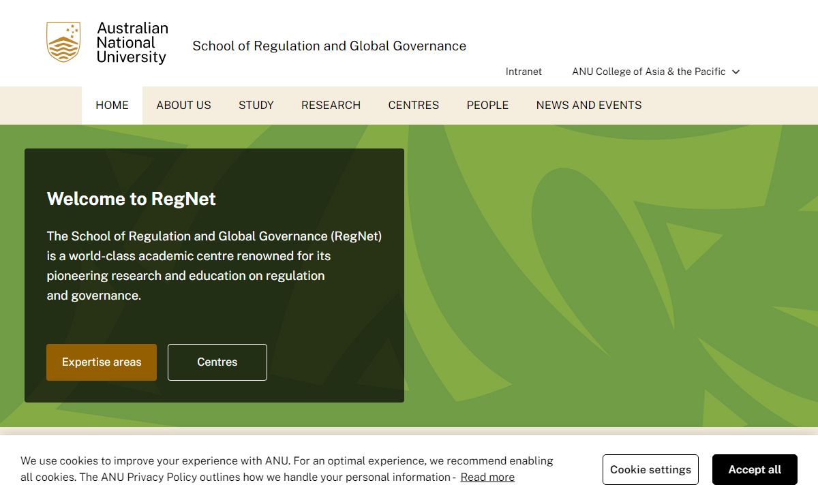The image size is (818, 504).
Task: Click the Australian National University crest logo
Action: (63, 42)
